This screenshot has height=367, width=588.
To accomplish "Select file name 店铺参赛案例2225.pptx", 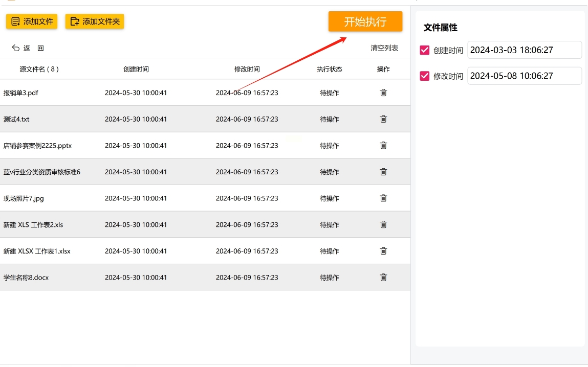I will pos(37,146).
